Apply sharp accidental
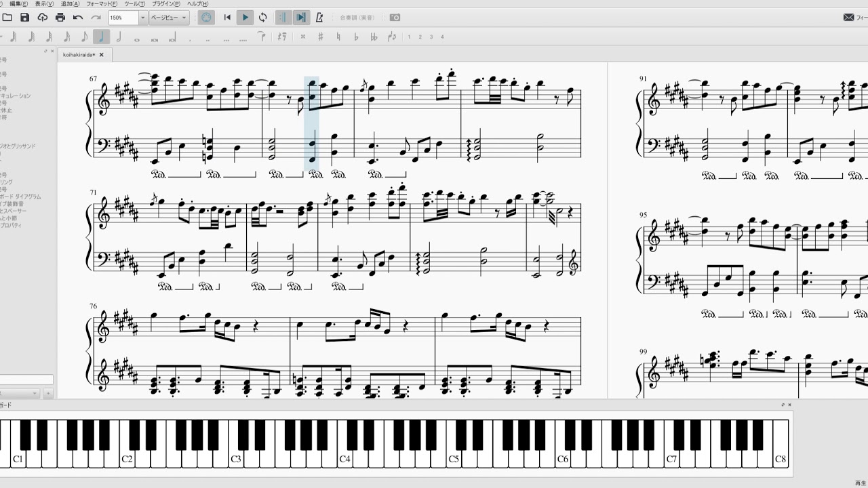The height and width of the screenshot is (488, 868). pos(320,37)
